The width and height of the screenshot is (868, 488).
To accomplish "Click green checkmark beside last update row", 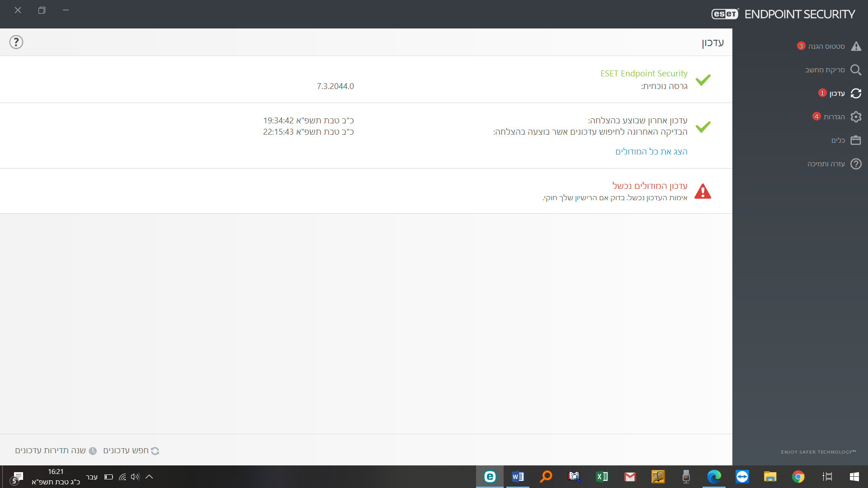I will (703, 127).
